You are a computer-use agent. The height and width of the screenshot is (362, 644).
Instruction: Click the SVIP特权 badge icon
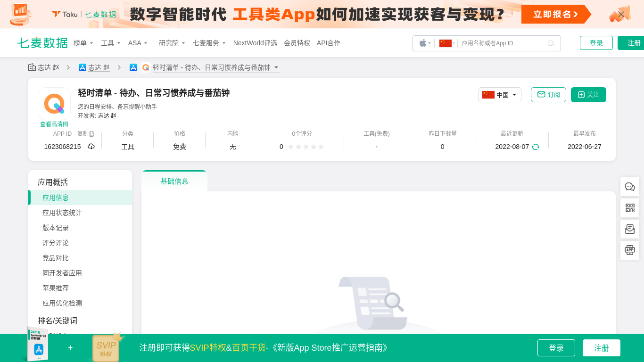(107, 348)
